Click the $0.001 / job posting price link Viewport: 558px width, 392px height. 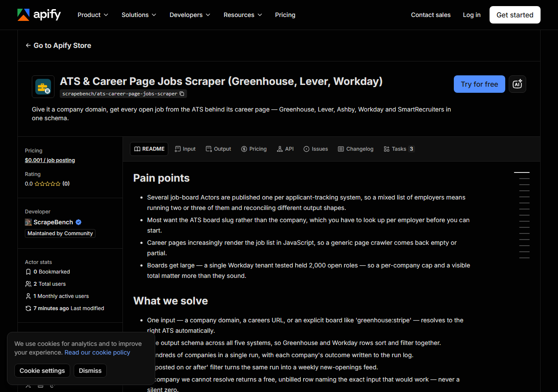coord(50,160)
